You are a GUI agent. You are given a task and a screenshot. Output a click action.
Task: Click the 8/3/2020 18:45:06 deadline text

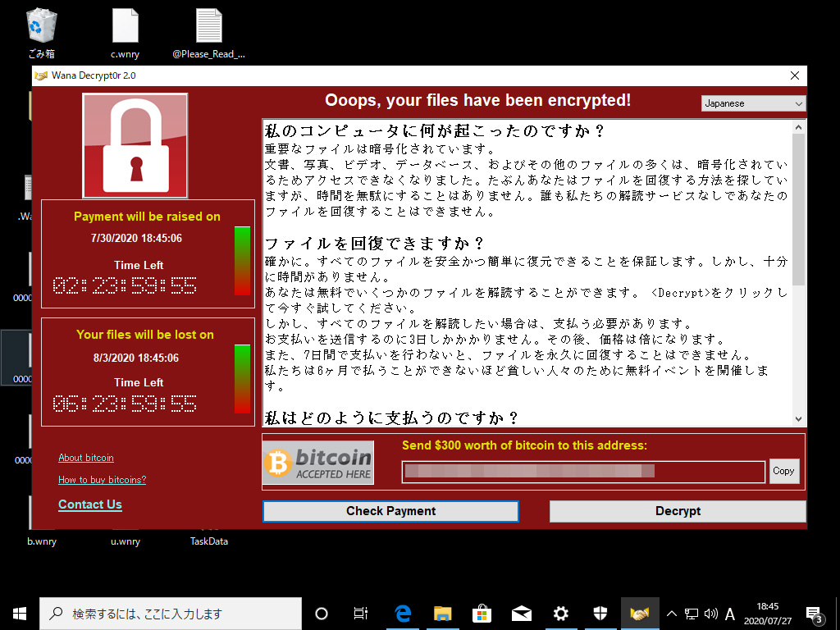(136, 358)
